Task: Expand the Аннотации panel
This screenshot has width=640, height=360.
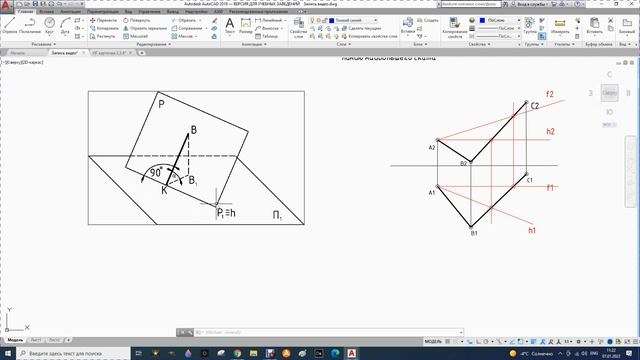Action: point(254,44)
